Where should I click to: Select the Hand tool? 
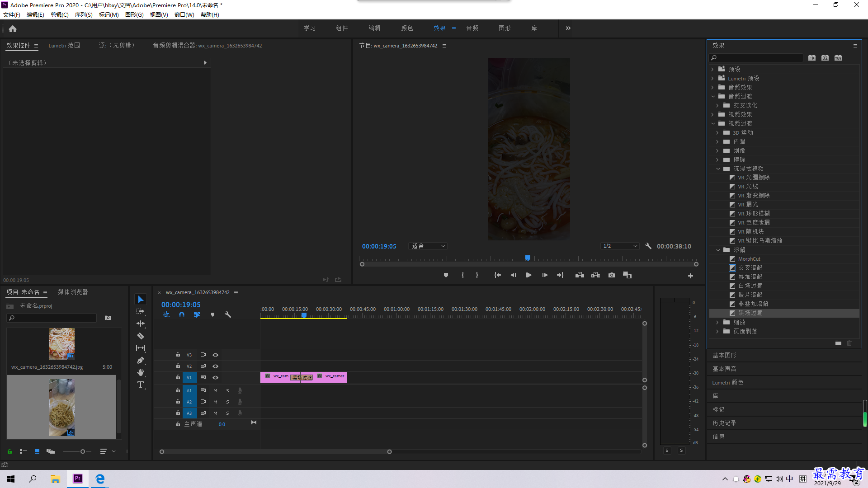tap(141, 372)
